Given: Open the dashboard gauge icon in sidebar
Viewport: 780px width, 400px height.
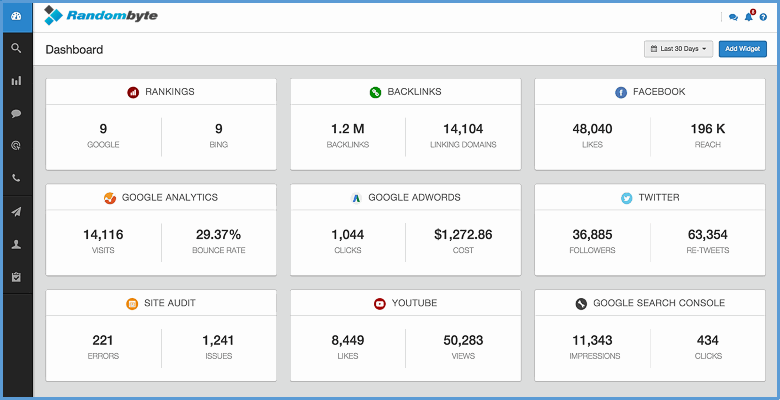Looking at the screenshot, I should (x=16, y=16).
